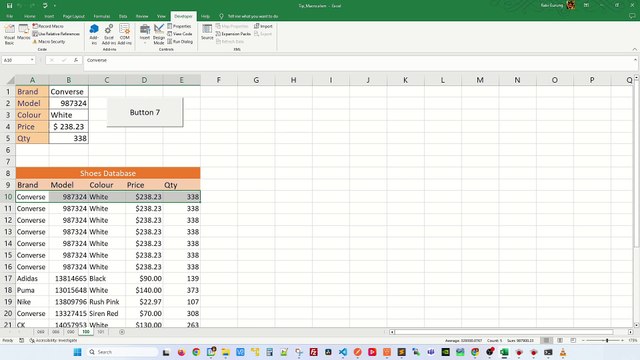
Task: Open the XML Source pane
Action: pos(207,32)
